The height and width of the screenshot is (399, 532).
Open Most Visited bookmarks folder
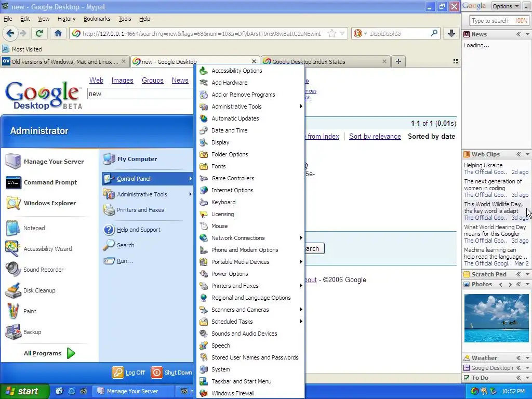[22, 49]
